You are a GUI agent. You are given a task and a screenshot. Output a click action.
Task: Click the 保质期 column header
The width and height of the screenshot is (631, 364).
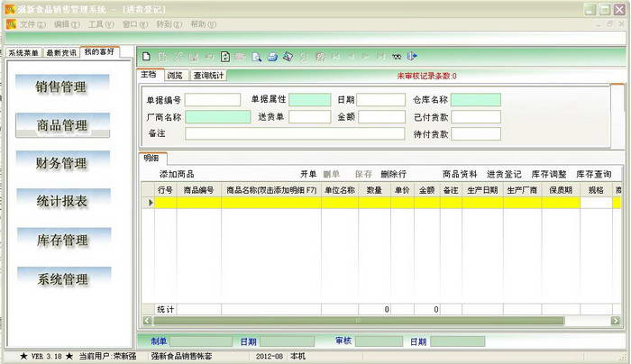561,190
